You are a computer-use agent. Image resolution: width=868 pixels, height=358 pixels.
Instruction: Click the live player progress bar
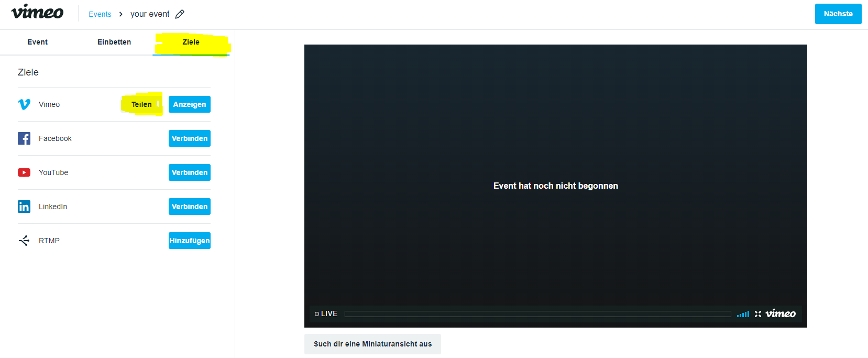(537, 314)
